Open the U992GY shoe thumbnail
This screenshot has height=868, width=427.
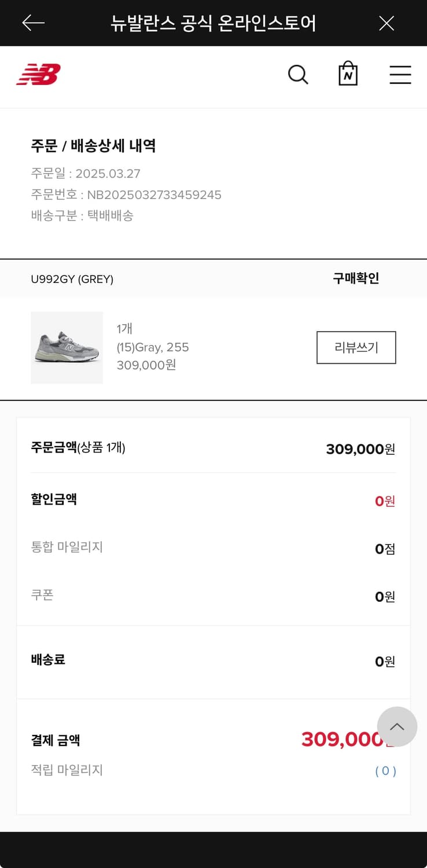(67, 347)
